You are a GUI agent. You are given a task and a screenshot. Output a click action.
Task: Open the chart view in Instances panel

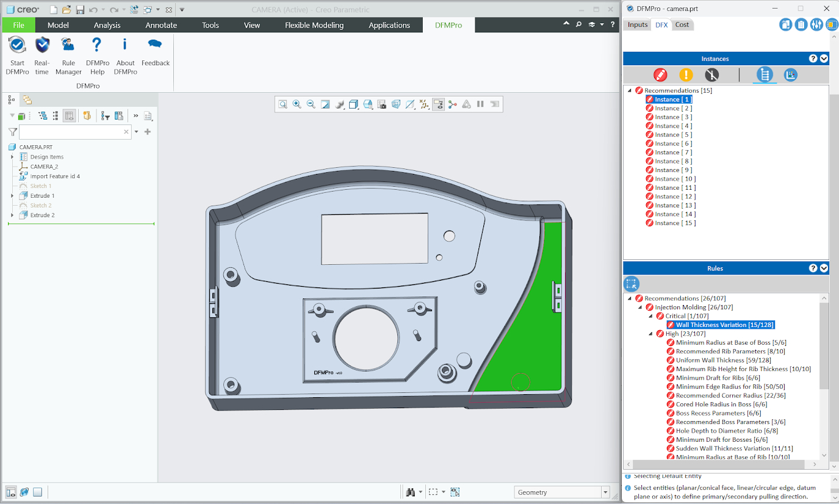point(790,75)
